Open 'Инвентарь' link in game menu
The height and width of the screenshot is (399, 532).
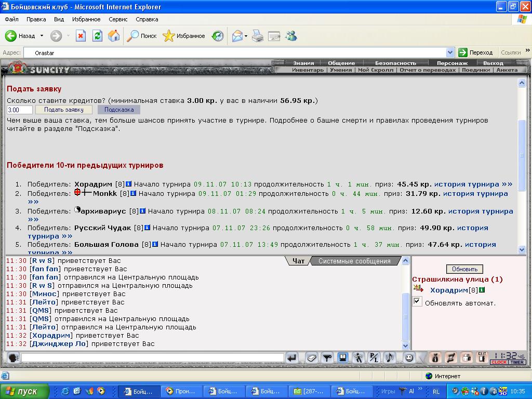click(x=308, y=70)
